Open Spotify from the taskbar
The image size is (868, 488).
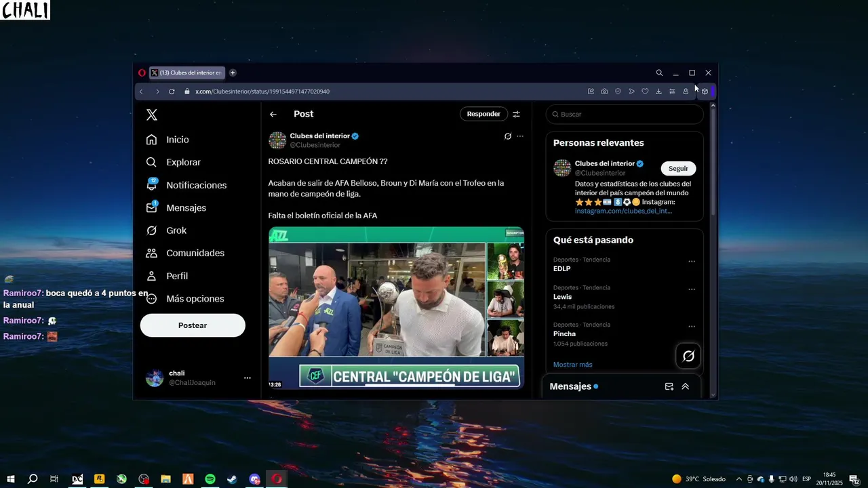coord(210,479)
